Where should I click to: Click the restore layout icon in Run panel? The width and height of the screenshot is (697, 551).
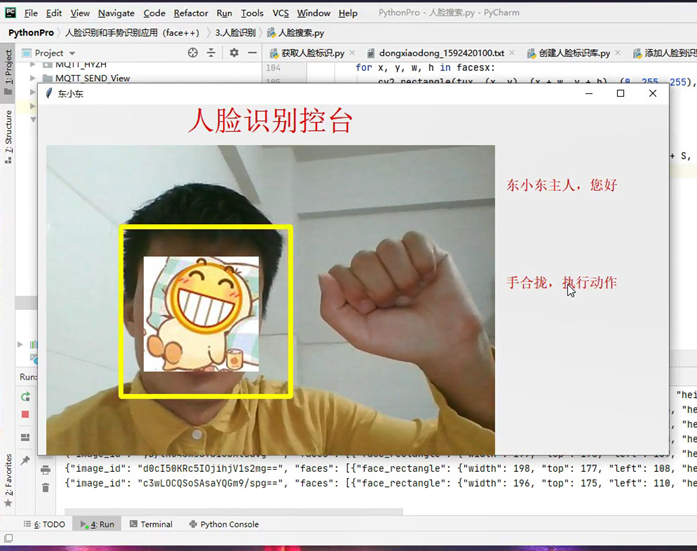(x=25, y=437)
